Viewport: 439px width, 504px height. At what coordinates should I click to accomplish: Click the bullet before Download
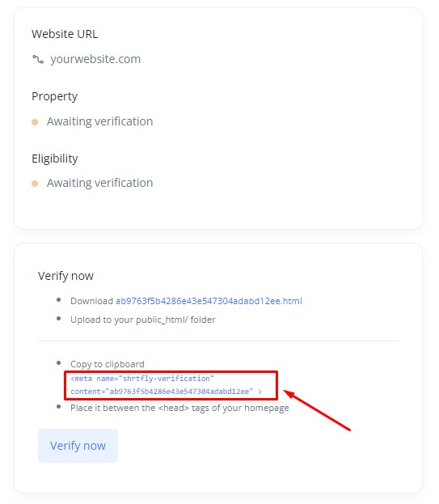click(x=58, y=300)
